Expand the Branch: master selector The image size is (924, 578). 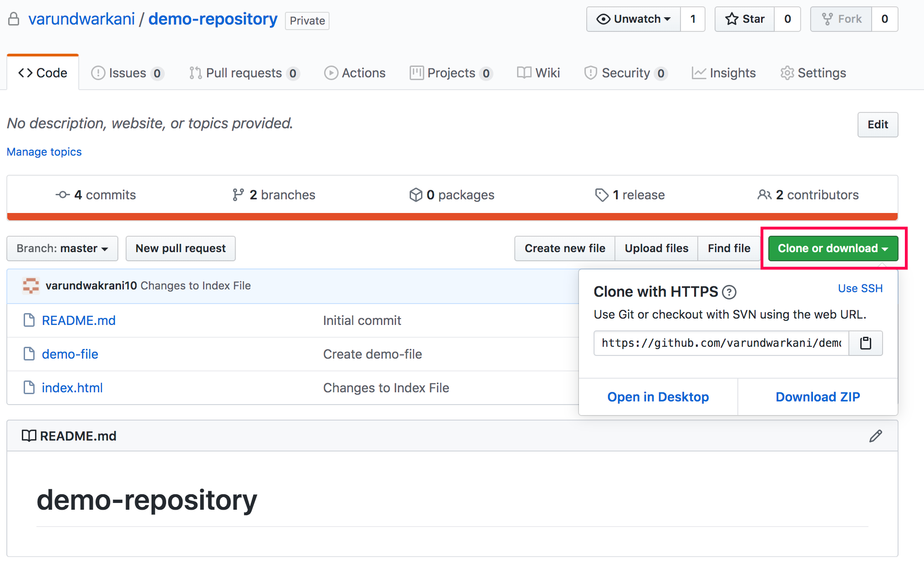pos(62,248)
